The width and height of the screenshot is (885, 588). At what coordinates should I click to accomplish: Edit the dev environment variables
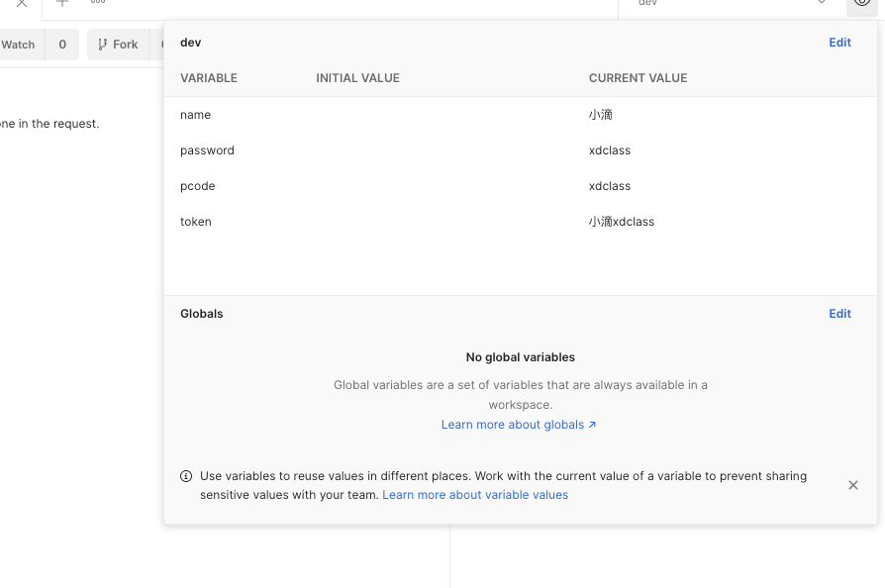(x=839, y=43)
